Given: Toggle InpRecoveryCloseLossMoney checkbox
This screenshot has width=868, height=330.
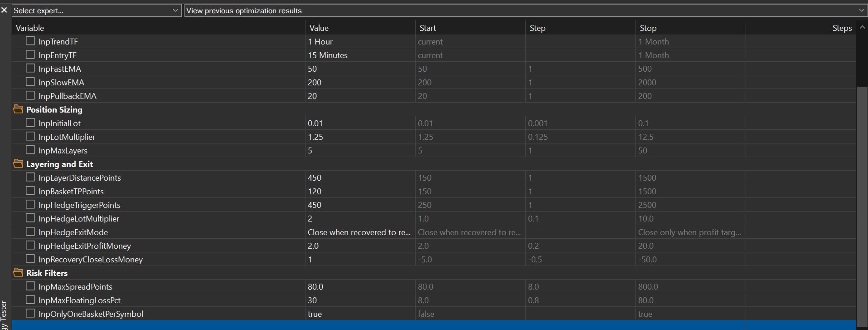Looking at the screenshot, I should (x=30, y=259).
